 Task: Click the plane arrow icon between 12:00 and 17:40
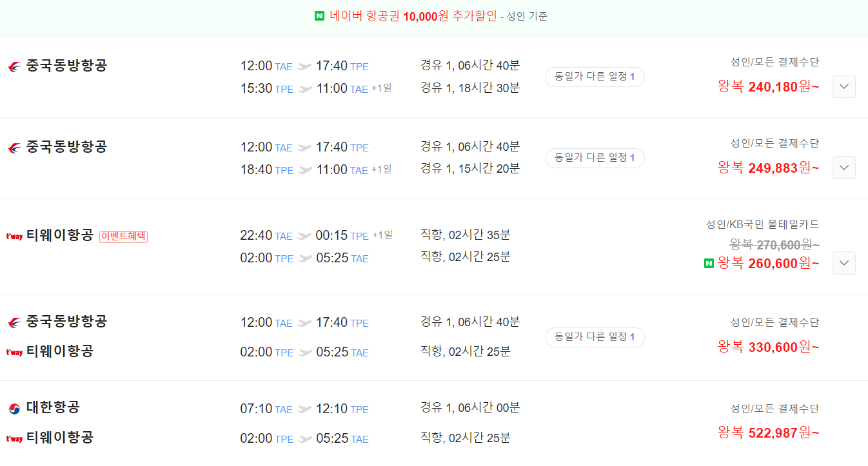(x=304, y=65)
